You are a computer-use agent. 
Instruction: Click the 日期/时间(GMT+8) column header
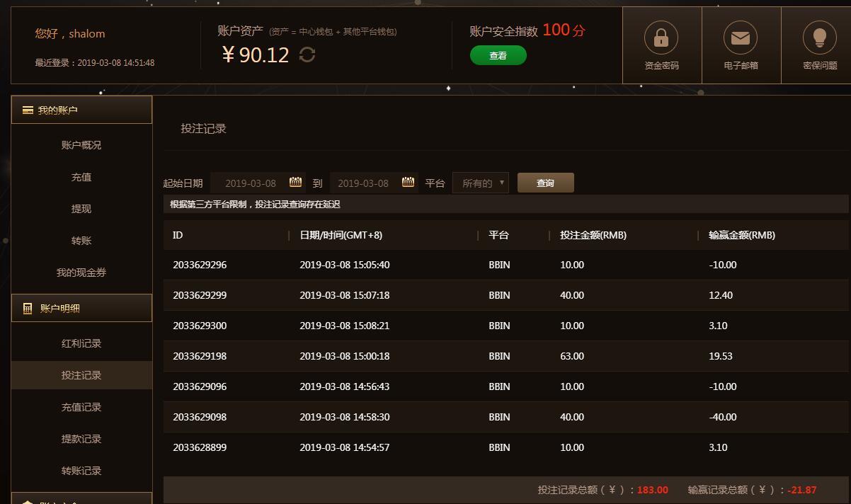tap(341, 235)
